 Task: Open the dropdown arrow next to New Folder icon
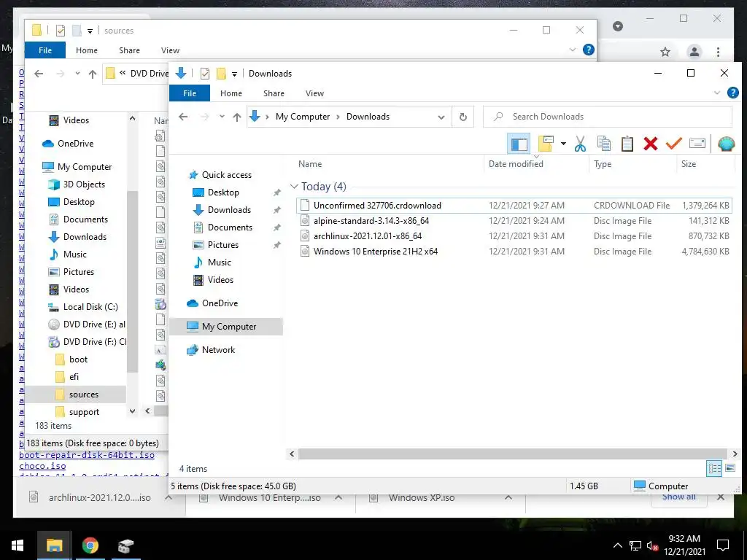[563, 144]
